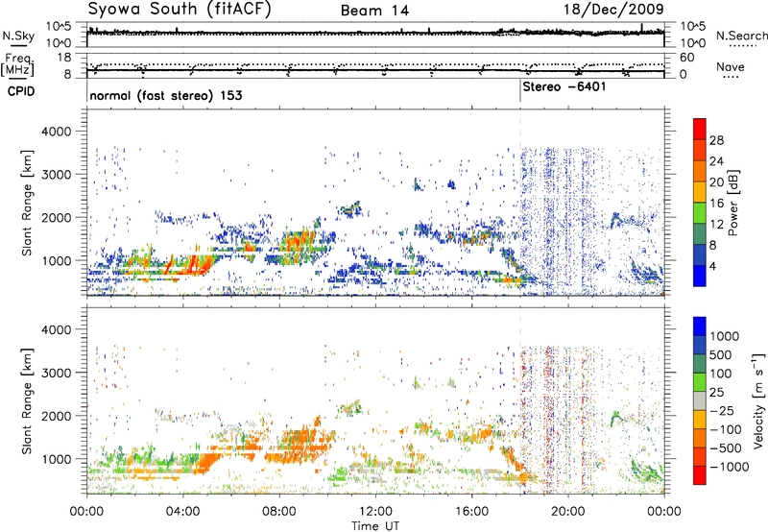Click the '4' label on Power colorbar

pos(713,266)
